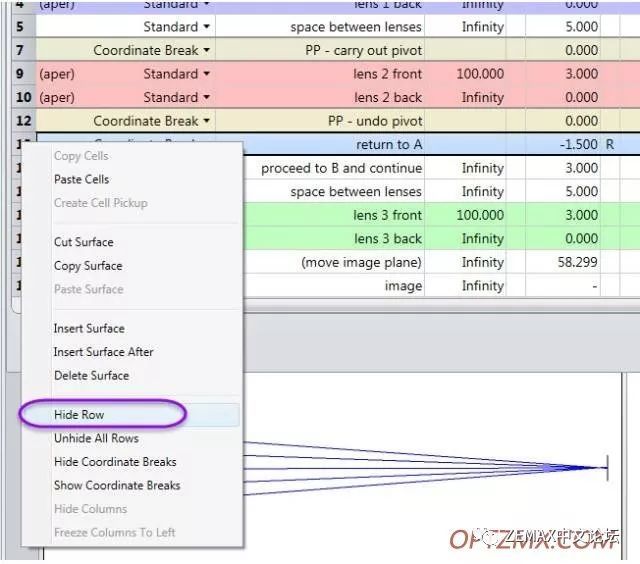Select the row 9 header number

pyautogui.click(x=22, y=74)
